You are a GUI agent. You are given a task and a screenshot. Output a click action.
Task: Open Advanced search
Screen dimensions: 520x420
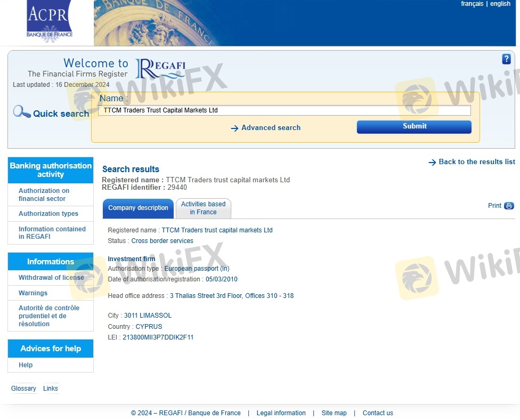click(271, 128)
